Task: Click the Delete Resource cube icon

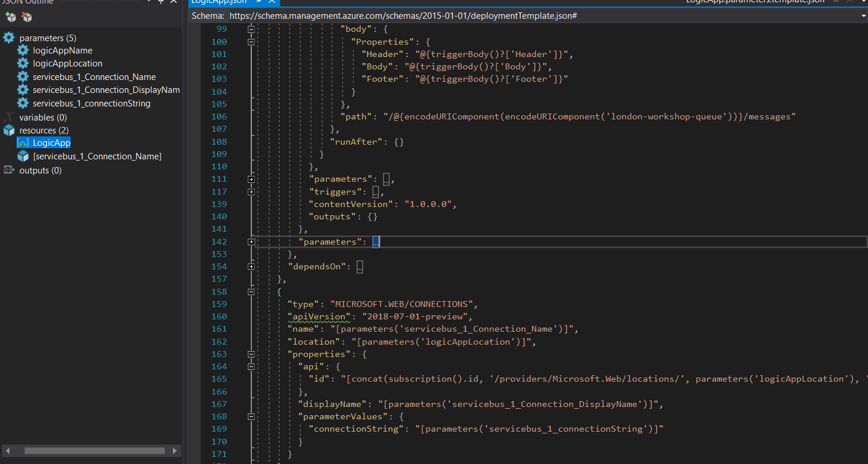Action: [x=26, y=17]
